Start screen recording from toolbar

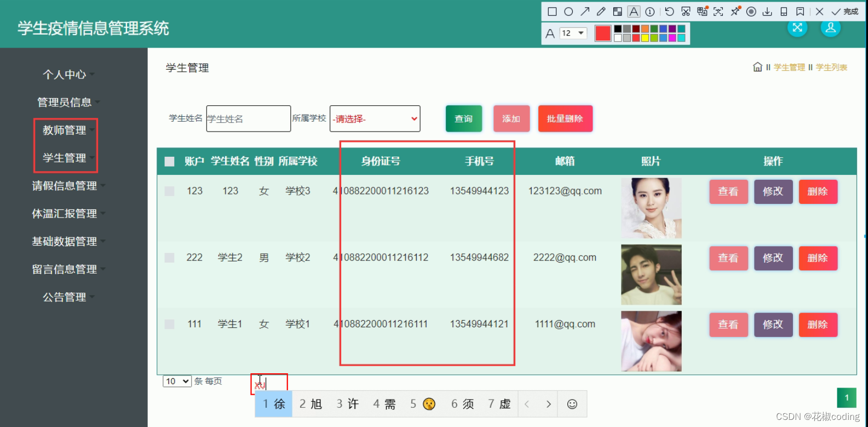click(x=751, y=12)
